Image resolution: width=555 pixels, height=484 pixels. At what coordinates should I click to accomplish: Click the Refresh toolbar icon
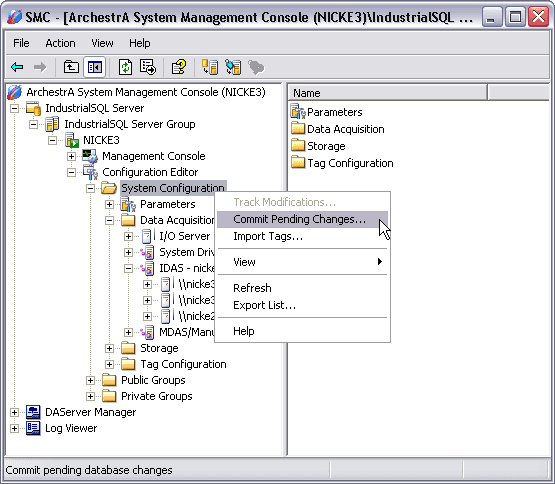click(125, 67)
